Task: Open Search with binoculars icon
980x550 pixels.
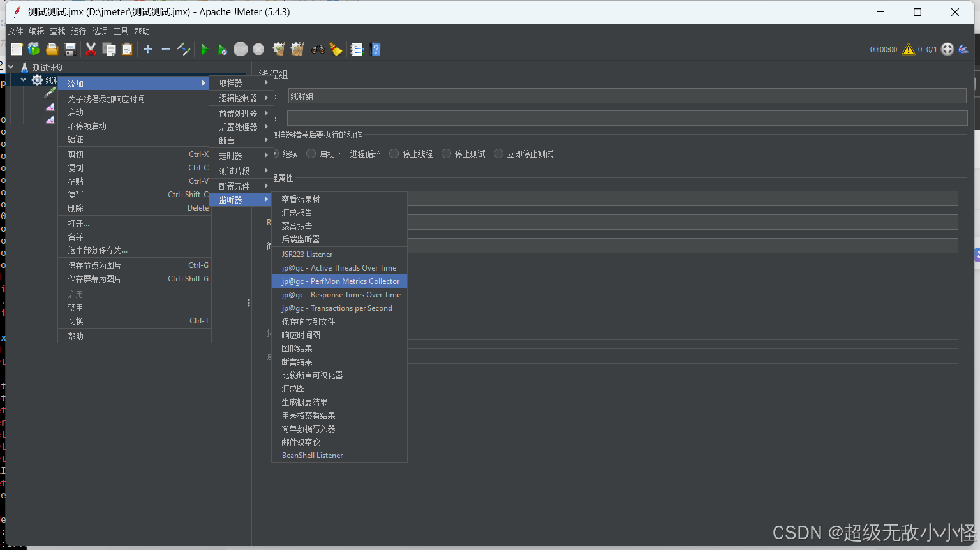Action: click(318, 49)
